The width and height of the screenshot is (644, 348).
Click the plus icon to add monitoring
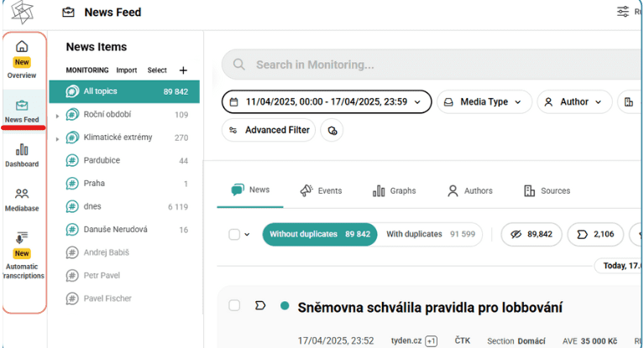pyautogui.click(x=184, y=70)
